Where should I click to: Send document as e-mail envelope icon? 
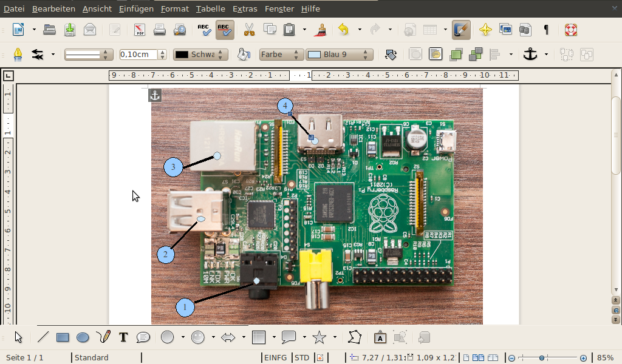(x=90, y=30)
